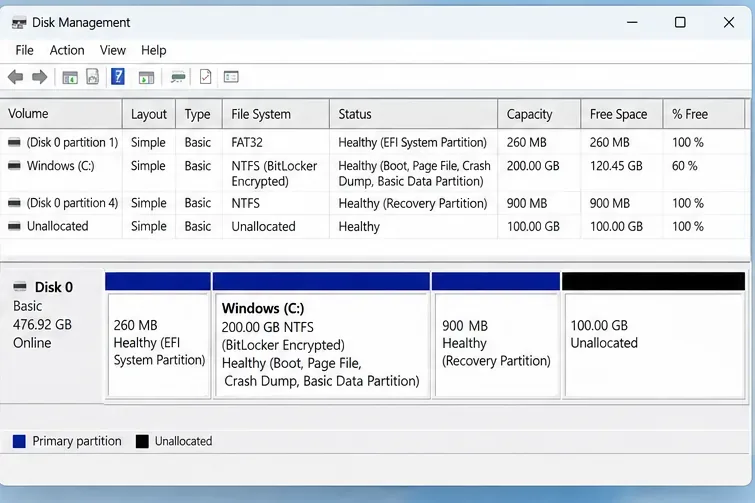The width and height of the screenshot is (755, 503).
Task: Minimize the Disk Management window
Action: [632, 22]
